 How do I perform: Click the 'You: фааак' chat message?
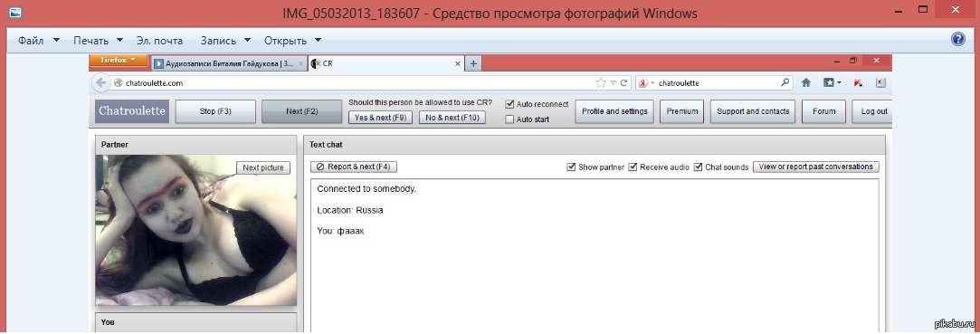(340, 232)
